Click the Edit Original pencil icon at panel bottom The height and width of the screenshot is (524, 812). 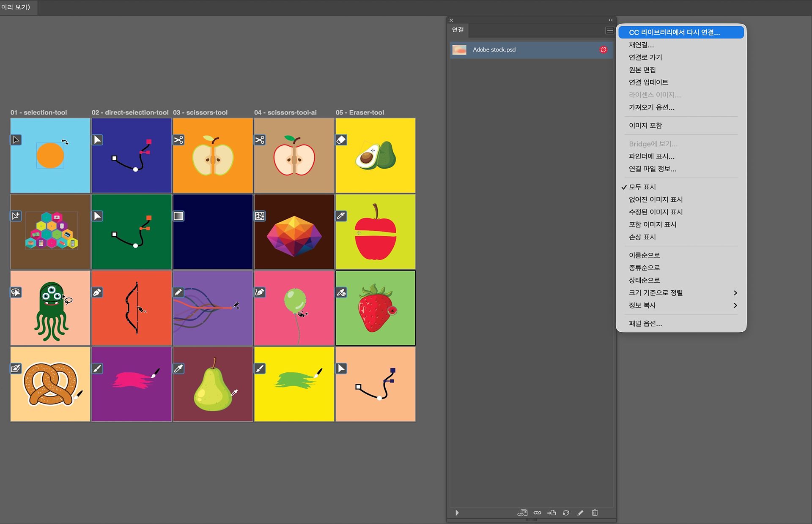pyautogui.click(x=580, y=513)
